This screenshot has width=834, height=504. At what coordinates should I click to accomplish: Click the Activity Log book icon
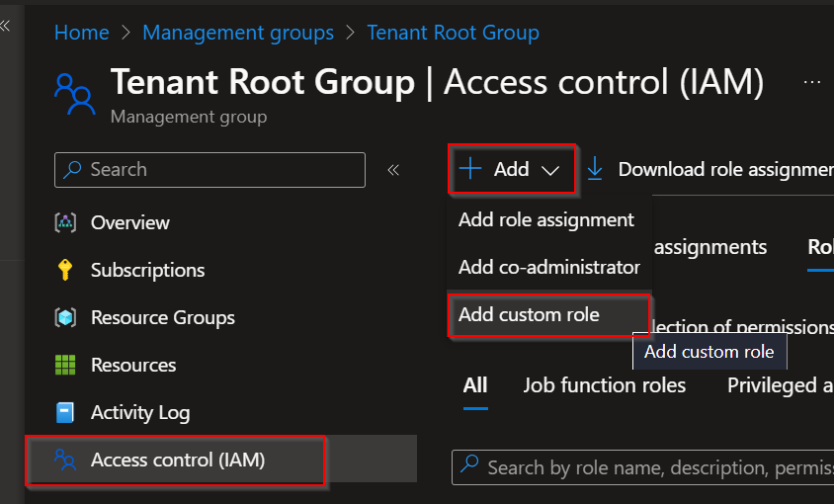[x=65, y=412]
